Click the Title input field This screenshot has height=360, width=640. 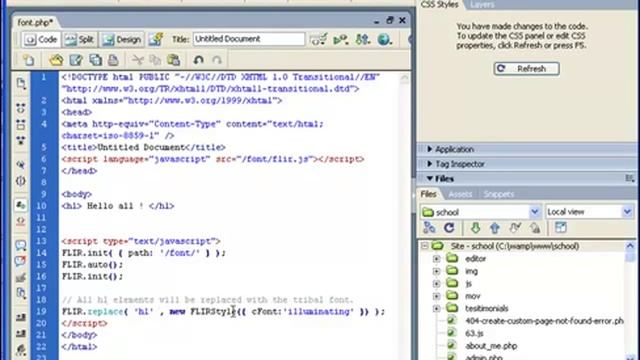point(249,39)
